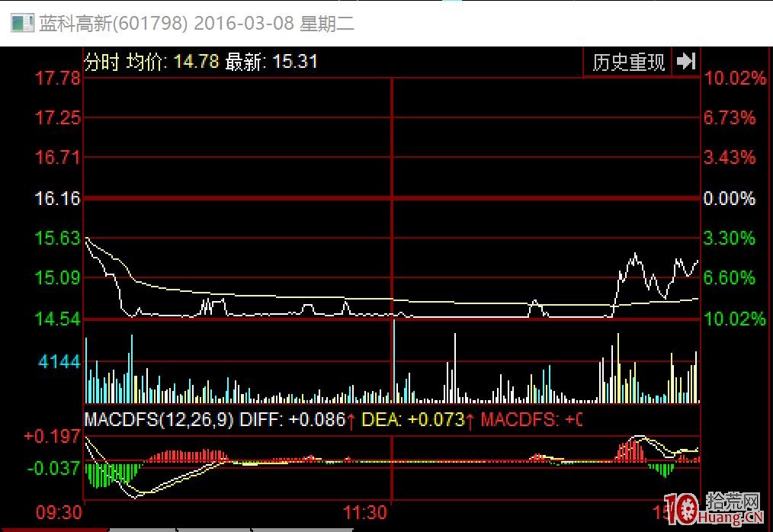Select the 分时 intraday chart label
This screenshot has height=532, width=773.
pyautogui.click(x=101, y=62)
